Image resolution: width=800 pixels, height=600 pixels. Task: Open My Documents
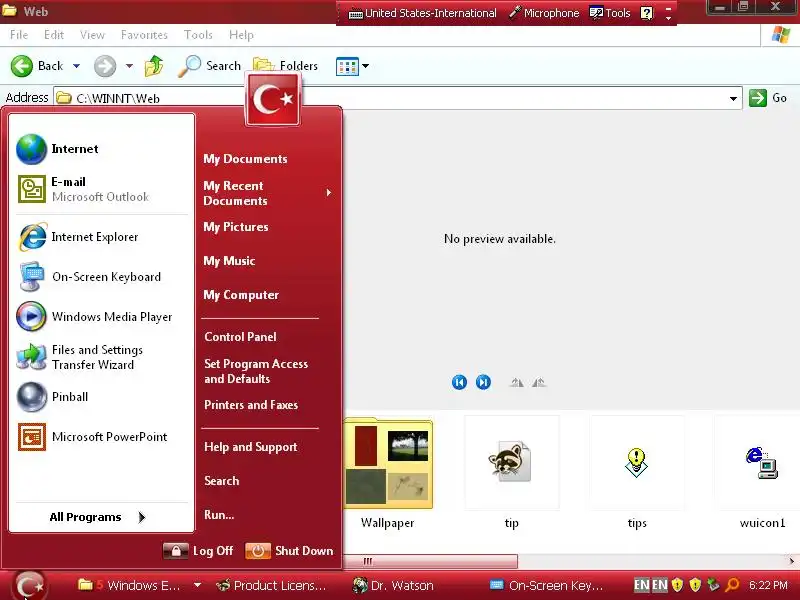click(x=245, y=159)
